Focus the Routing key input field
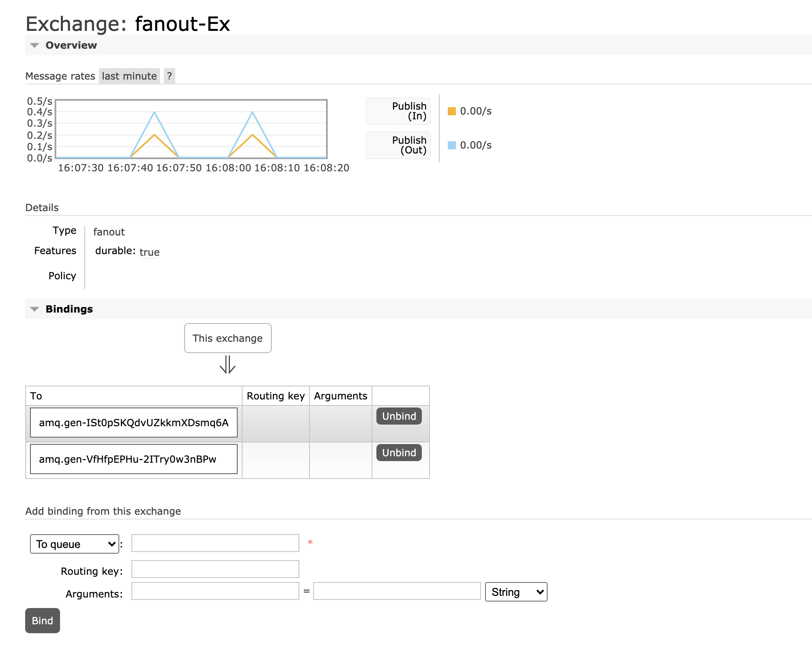This screenshot has height=647, width=812. coord(215,569)
